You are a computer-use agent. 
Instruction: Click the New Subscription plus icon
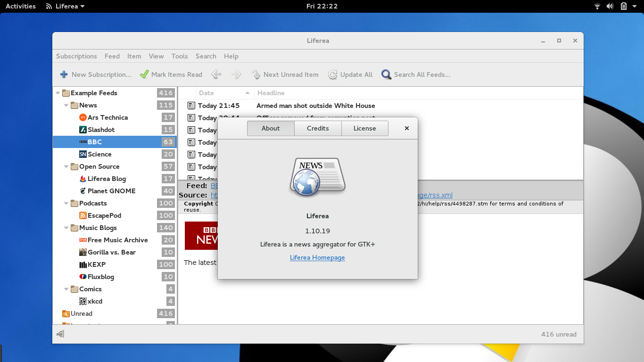pos(64,74)
